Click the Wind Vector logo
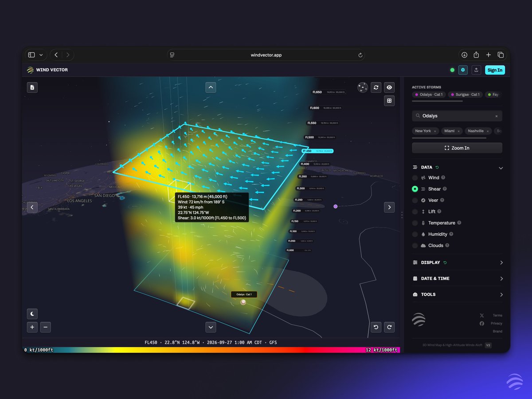532x399 pixels. (x=47, y=70)
